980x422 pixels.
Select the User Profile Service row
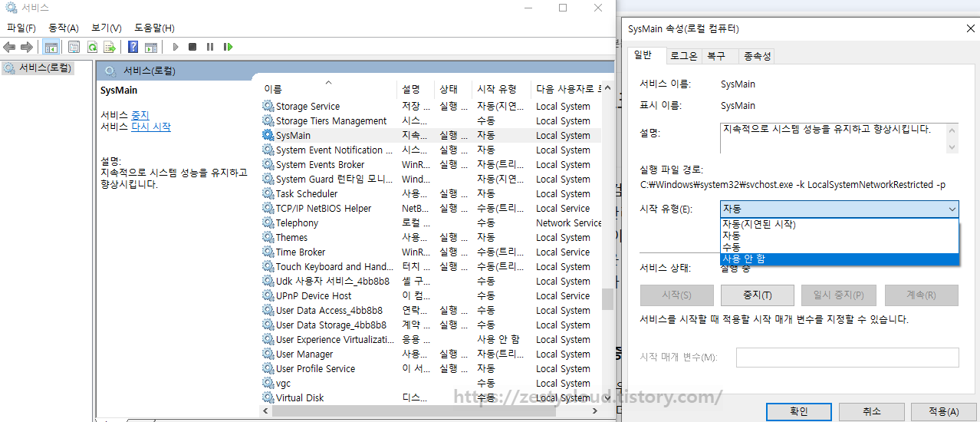click(x=432, y=368)
